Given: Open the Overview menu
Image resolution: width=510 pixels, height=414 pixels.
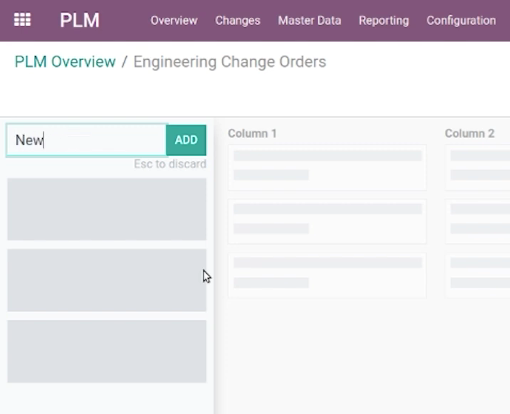Looking at the screenshot, I should click(174, 20).
